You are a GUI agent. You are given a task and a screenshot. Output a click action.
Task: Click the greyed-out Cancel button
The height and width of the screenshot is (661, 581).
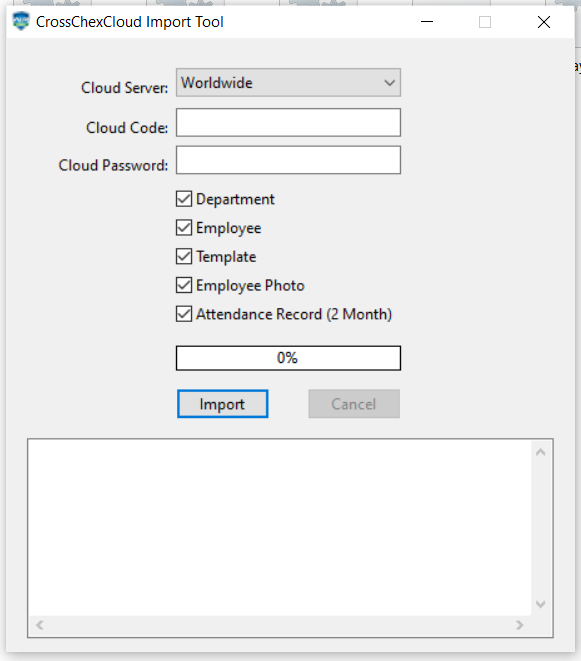pos(354,404)
